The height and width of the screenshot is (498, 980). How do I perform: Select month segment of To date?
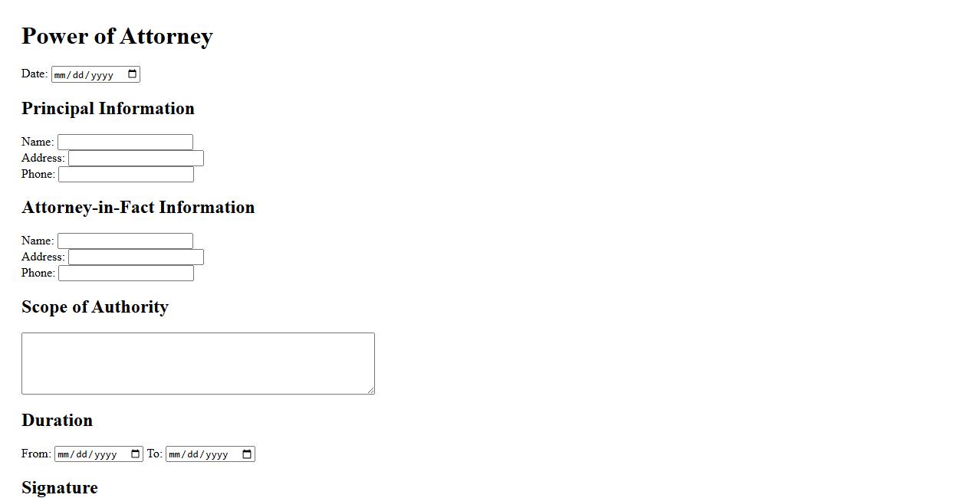pyautogui.click(x=175, y=455)
